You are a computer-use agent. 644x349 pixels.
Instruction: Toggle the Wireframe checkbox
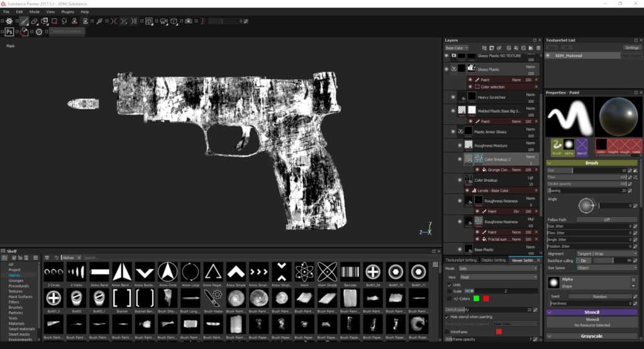click(447, 332)
